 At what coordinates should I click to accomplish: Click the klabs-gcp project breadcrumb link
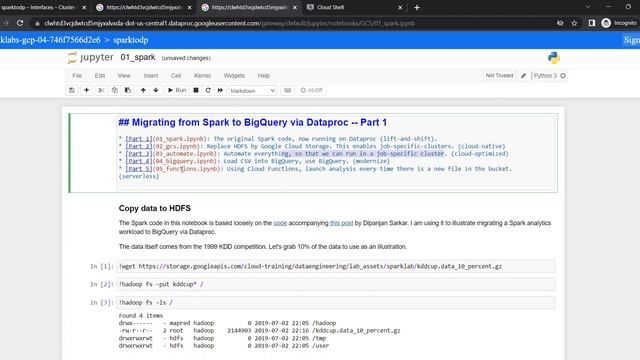(50, 40)
